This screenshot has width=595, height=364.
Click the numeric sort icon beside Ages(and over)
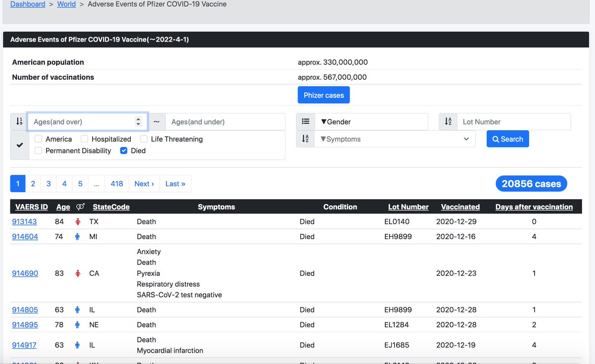click(19, 121)
